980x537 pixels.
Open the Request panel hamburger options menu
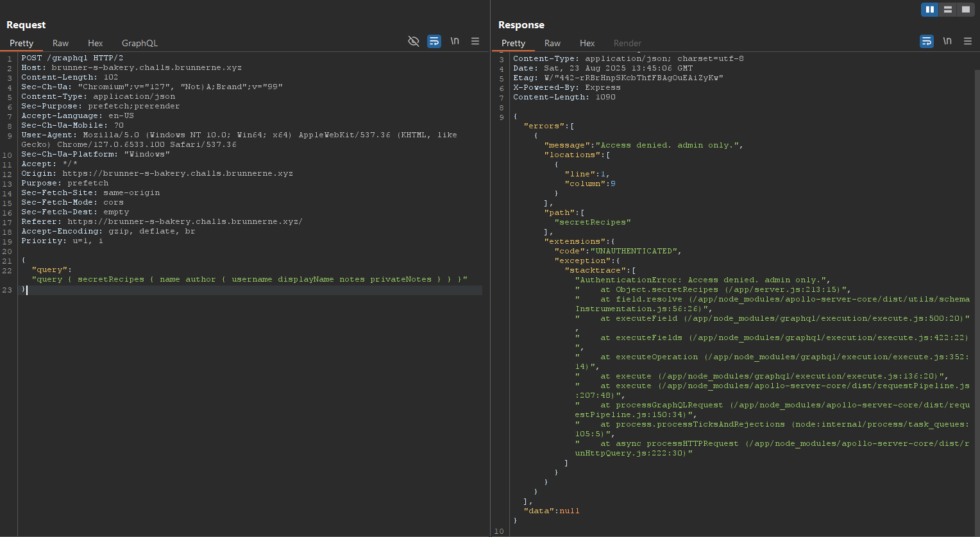tap(475, 41)
